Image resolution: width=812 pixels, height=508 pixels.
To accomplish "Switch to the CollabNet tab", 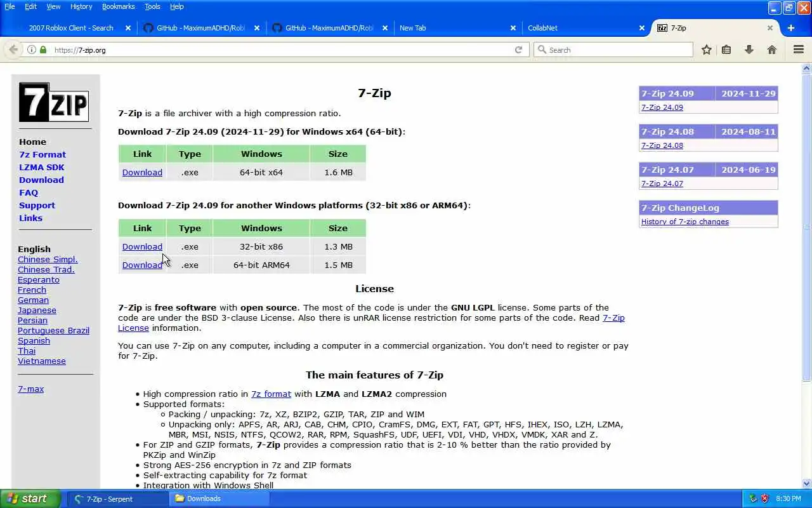I will click(x=585, y=28).
